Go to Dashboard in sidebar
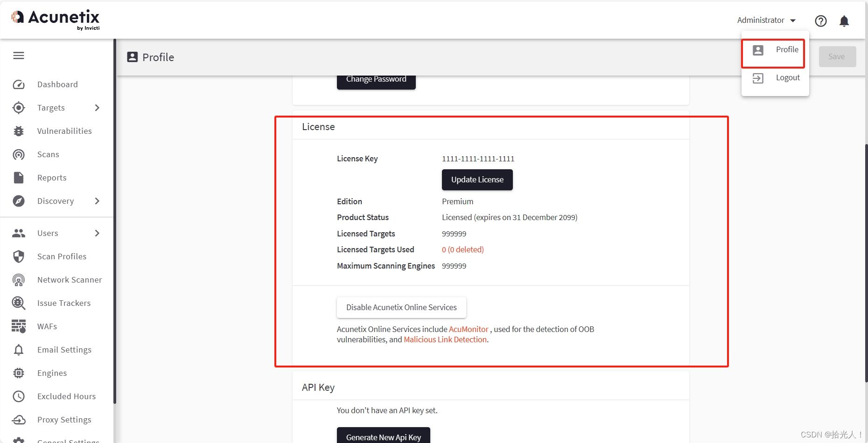 click(x=57, y=84)
